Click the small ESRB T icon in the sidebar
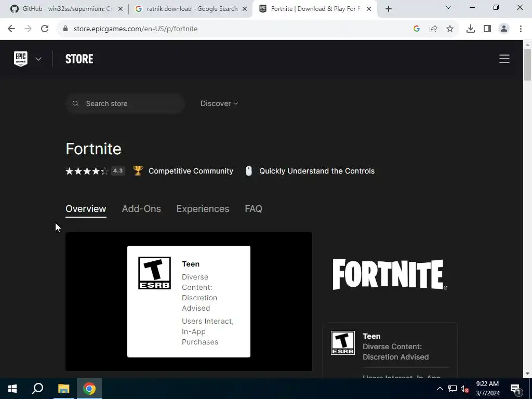The width and height of the screenshot is (532, 399). click(x=343, y=343)
